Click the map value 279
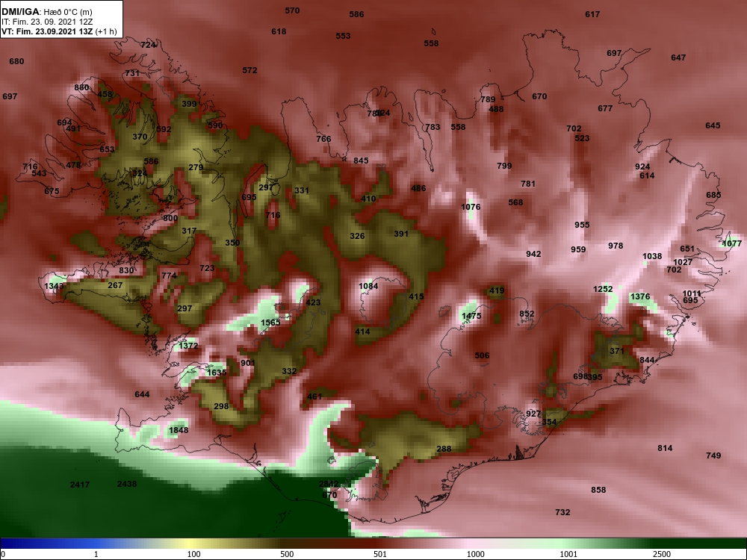 [x=196, y=167]
